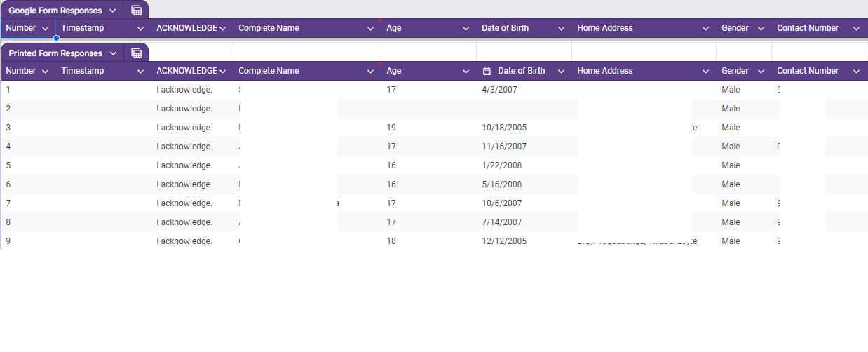Open table view icon for Printed Form Responses
868x352 pixels.
pos(137,53)
